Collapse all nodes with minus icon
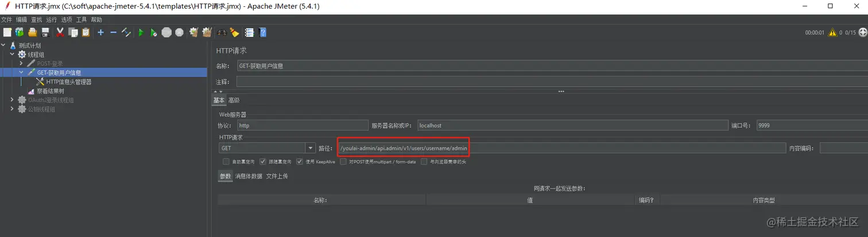The height and width of the screenshot is (237, 868). [113, 32]
